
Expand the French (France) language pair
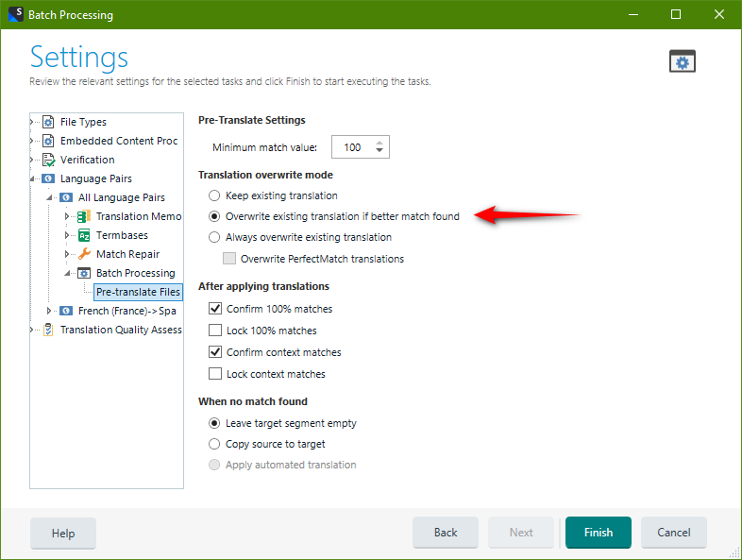point(49,311)
